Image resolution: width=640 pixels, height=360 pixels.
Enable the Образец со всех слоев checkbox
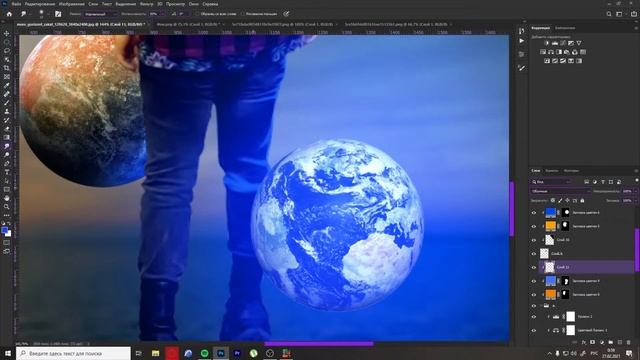tap(198, 14)
